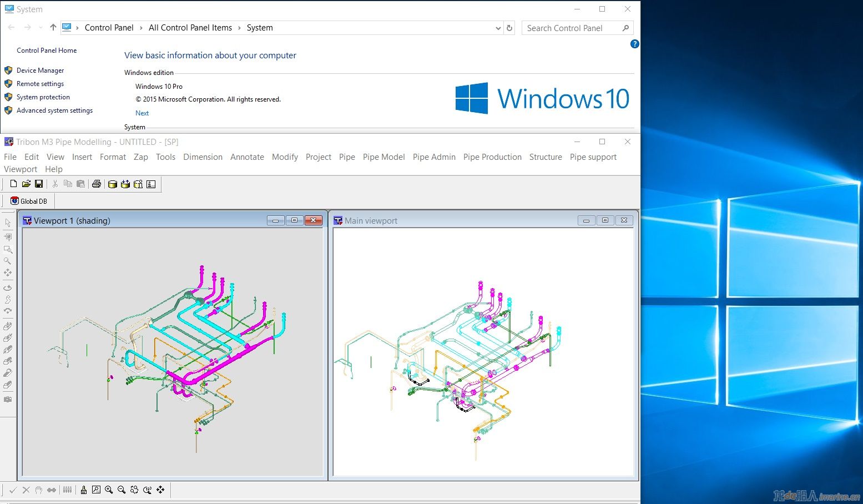The image size is (863, 504).
Task: Select the pan arrows tool in left toolbar
Action: (x=8, y=273)
